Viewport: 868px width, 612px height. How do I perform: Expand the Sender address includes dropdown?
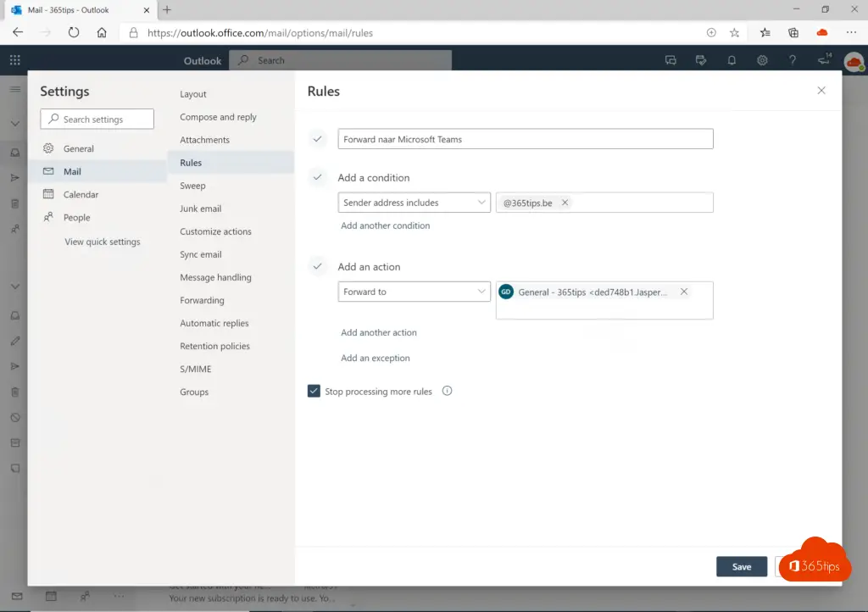click(x=414, y=203)
